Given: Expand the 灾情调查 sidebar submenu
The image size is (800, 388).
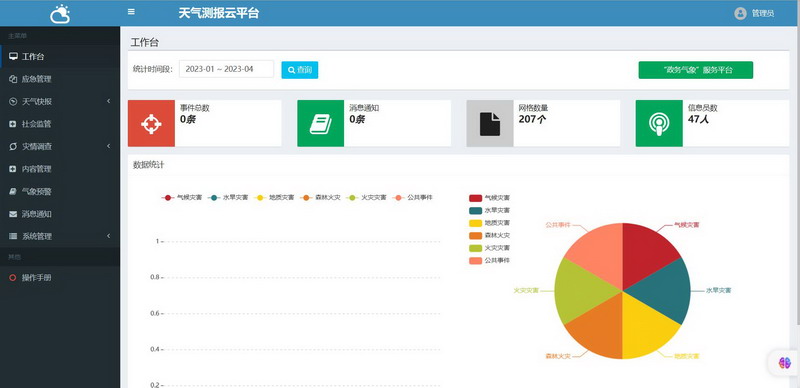Looking at the screenshot, I should [60, 147].
